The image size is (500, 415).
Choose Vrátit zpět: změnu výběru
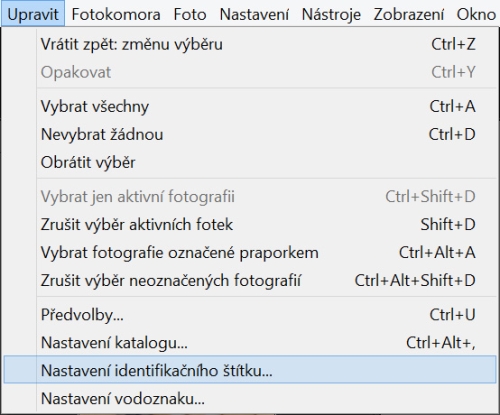250,44
